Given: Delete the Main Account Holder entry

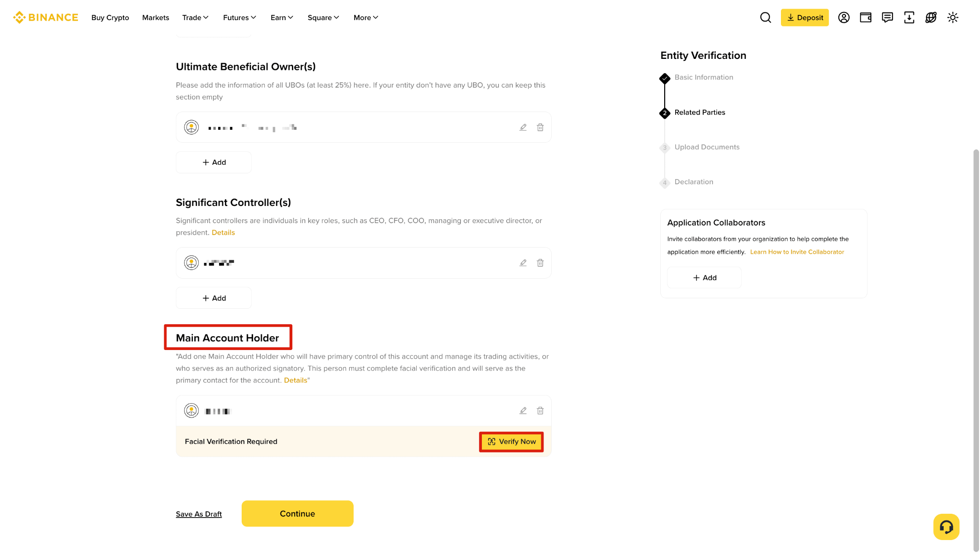Looking at the screenshot, I should pos(540,411).
